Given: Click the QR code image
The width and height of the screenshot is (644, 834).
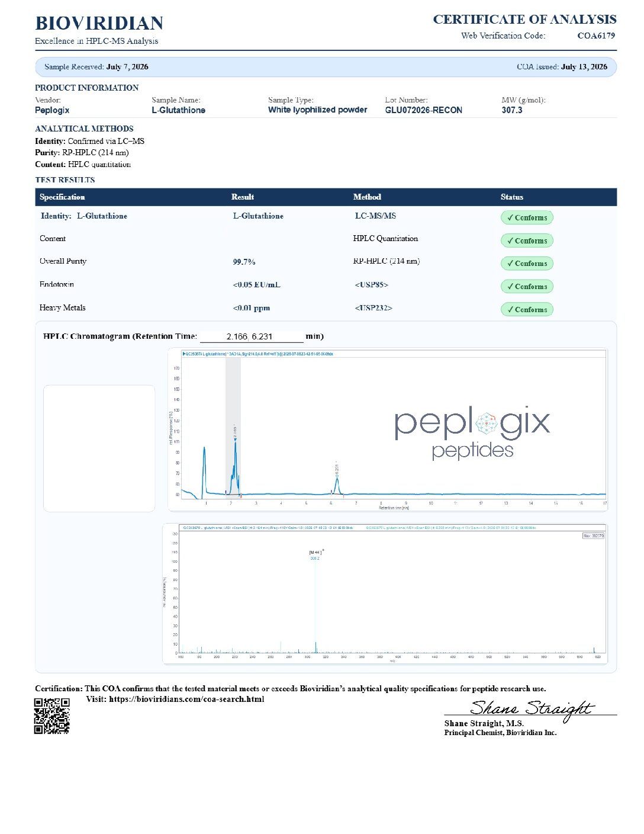Looking at the screenshot, I should [52, 716].
